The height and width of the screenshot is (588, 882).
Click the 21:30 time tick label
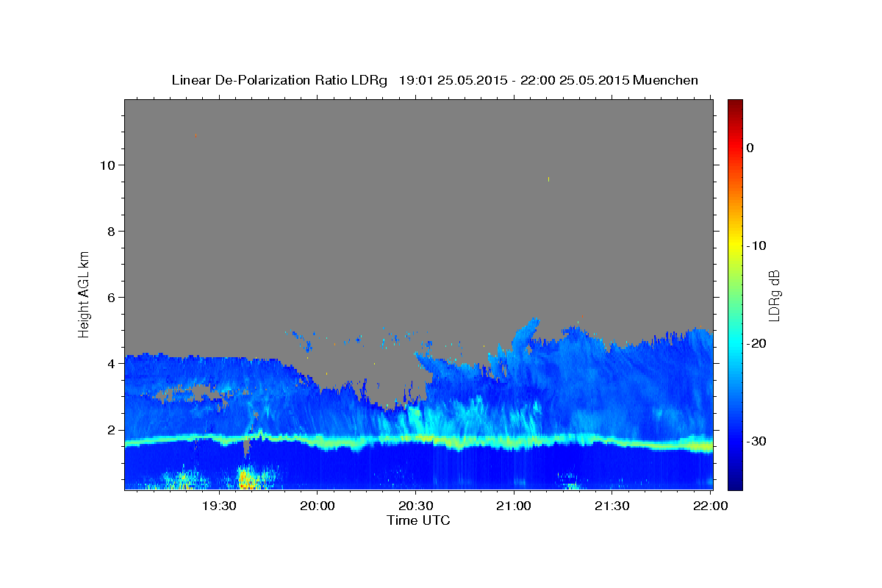coord(612,506)
